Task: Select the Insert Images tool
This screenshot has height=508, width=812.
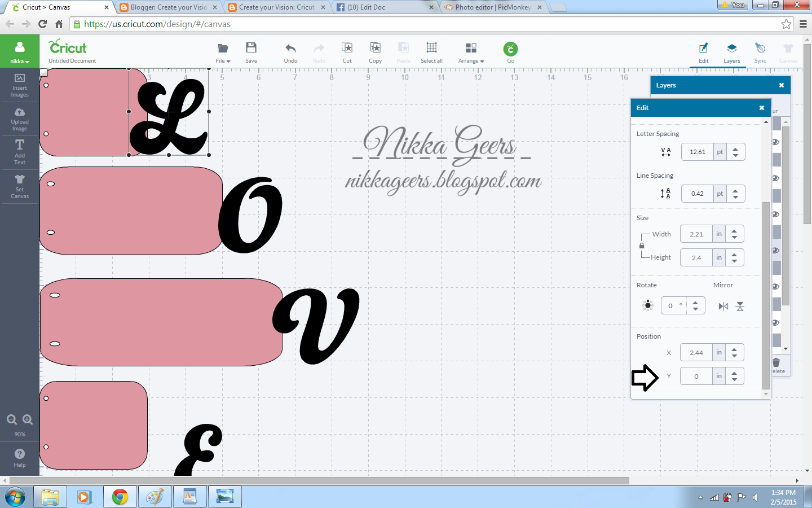Action: 19,85
